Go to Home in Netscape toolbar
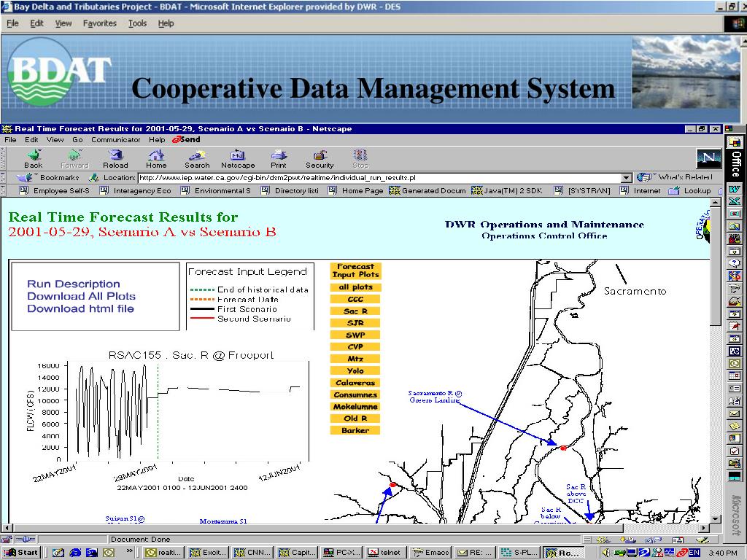The image size is (747, 560). click(156, 158)
